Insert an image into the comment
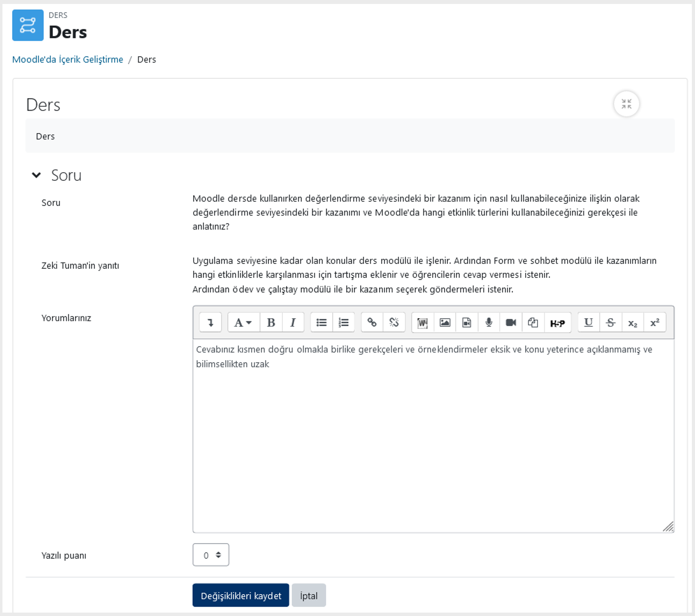This screenshot has height=616, width=695. [x=445, y=322]
